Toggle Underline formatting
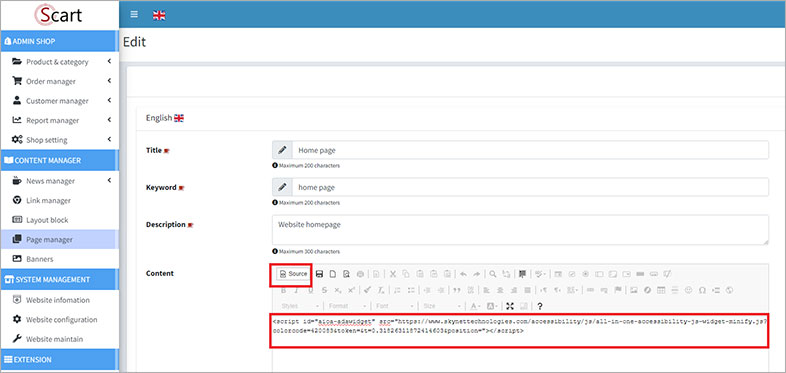The height and width of the screenshot is (373, 786). (x=310, y=290)
